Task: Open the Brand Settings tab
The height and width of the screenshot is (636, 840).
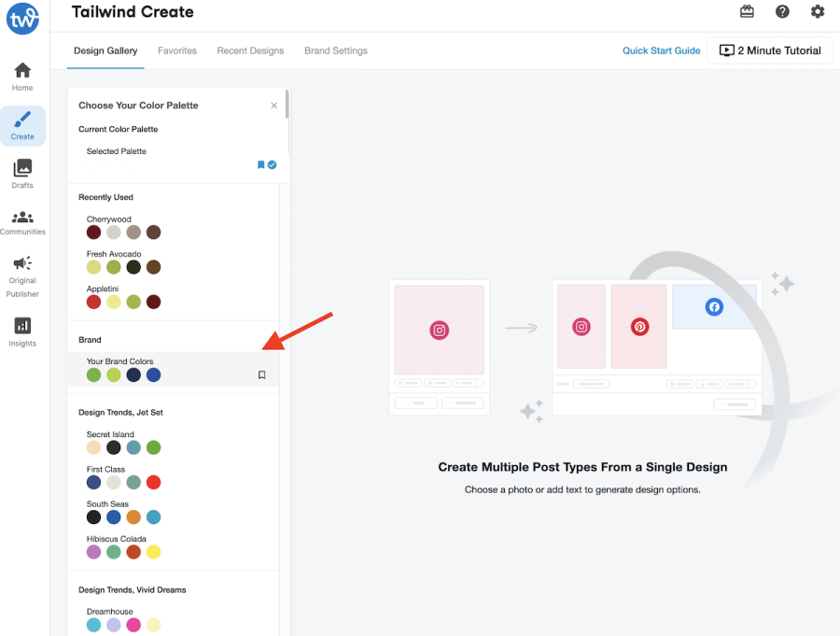Action: pos(336,50)
